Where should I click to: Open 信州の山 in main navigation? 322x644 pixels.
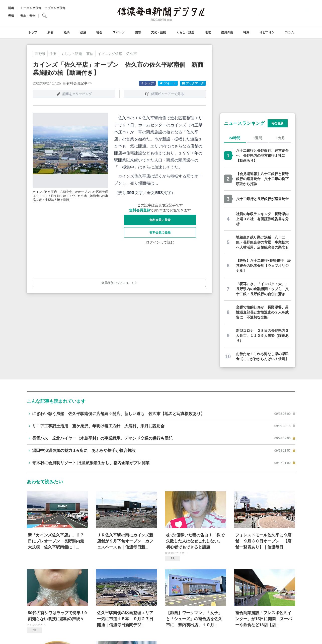click(227, 32)
